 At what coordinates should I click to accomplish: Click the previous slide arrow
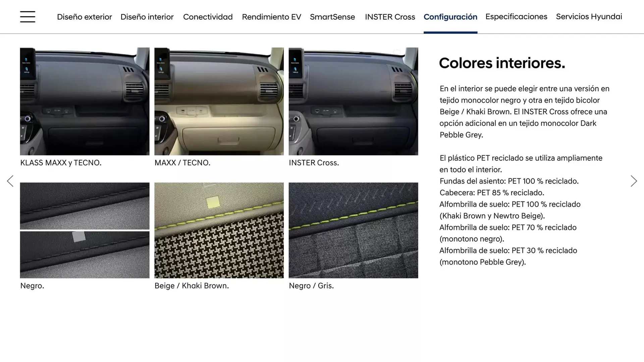coord(10,181)
